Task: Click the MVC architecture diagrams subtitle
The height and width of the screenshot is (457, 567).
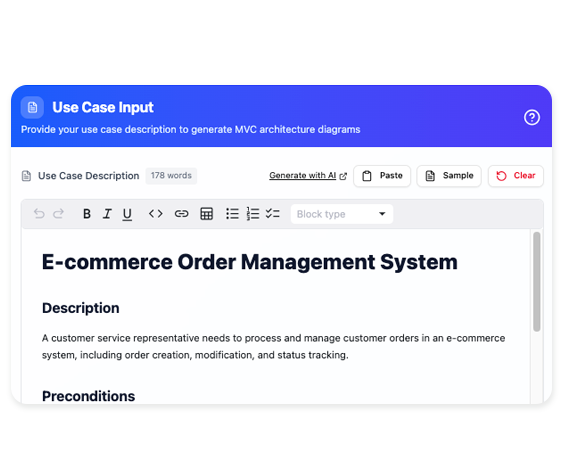Action: 191,129
